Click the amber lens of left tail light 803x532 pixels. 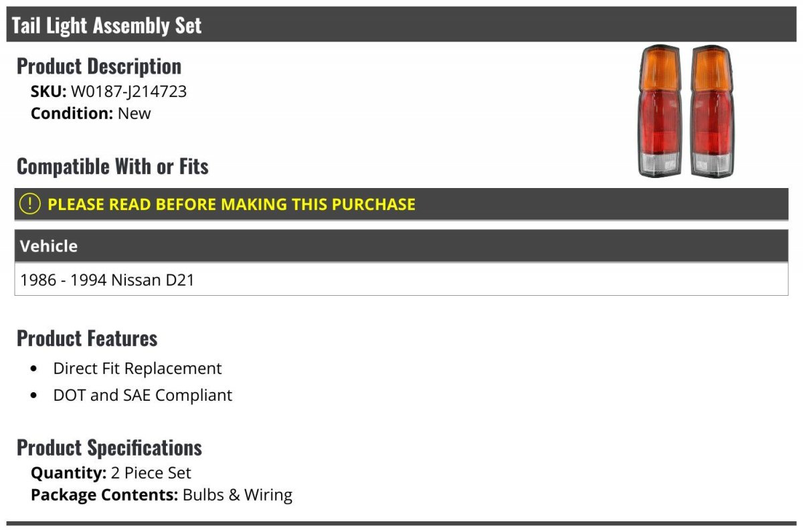click(660, 70)
